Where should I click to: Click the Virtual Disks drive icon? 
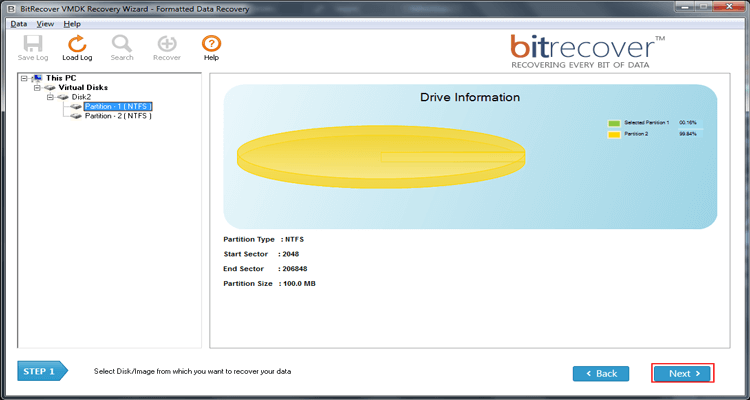pos(50,88)
